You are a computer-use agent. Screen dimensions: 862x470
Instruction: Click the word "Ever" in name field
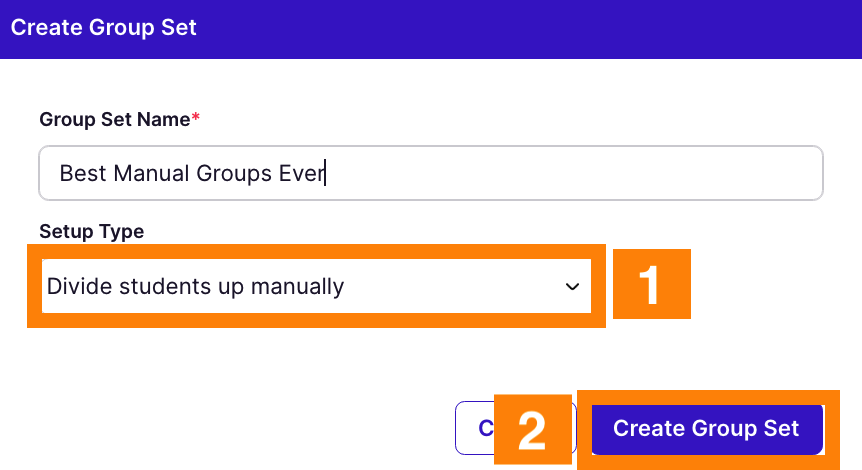[302, 173]
